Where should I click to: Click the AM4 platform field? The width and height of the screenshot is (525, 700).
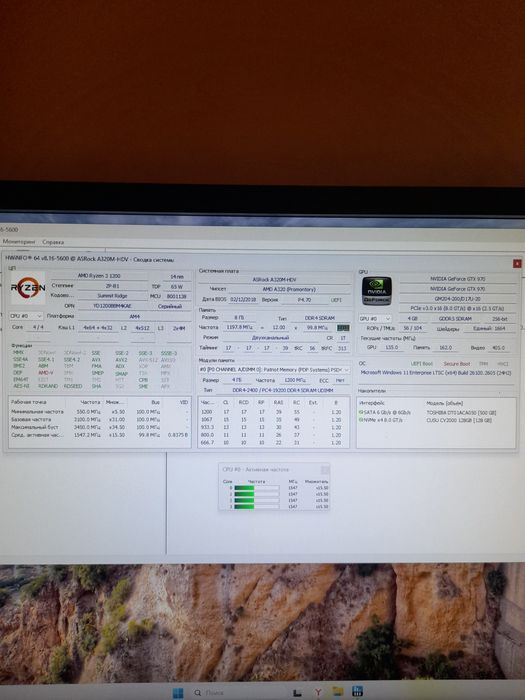pyautogui.click(x=134, y=316)
